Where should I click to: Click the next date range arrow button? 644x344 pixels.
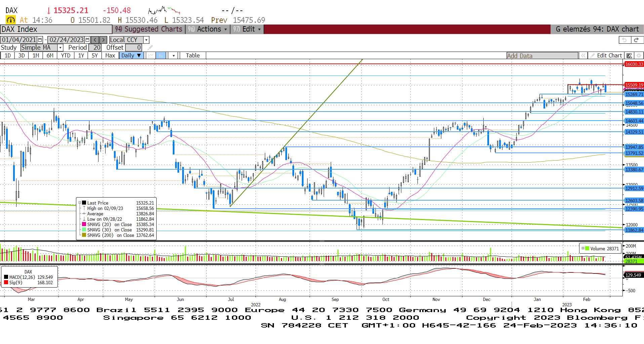pyautogui.click(x=103, y=40)
